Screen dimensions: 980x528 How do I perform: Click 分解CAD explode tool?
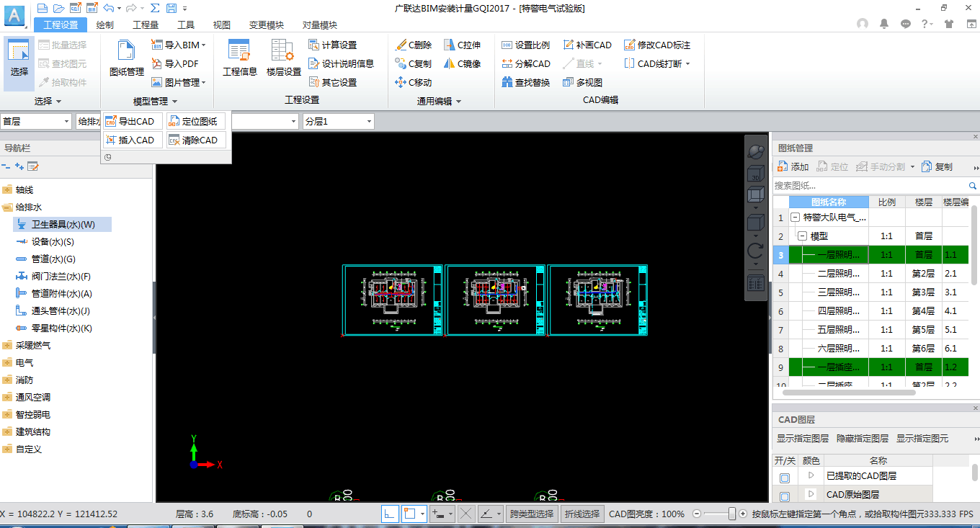[525, 63]
